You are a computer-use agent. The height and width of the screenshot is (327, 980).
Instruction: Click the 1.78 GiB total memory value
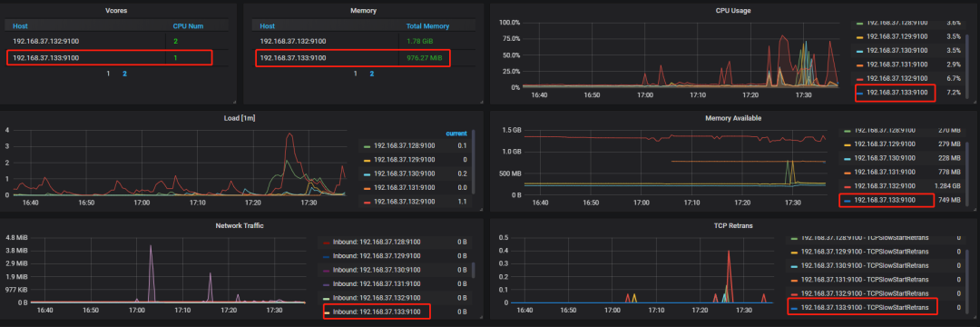(x=420, y=41)
